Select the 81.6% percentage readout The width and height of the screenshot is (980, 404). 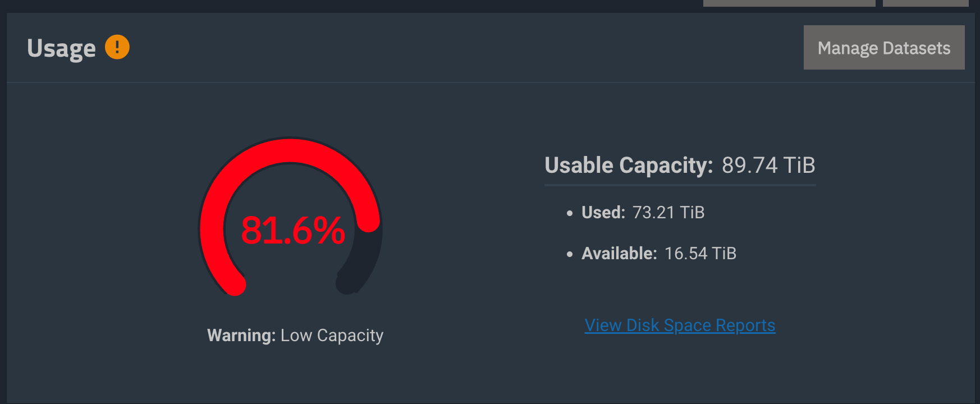292,230
